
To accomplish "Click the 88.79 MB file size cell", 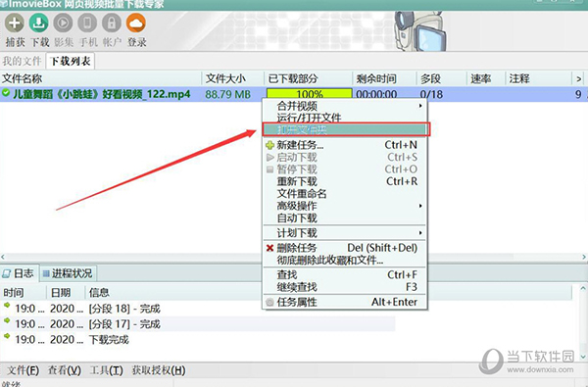I will [227, 94].
